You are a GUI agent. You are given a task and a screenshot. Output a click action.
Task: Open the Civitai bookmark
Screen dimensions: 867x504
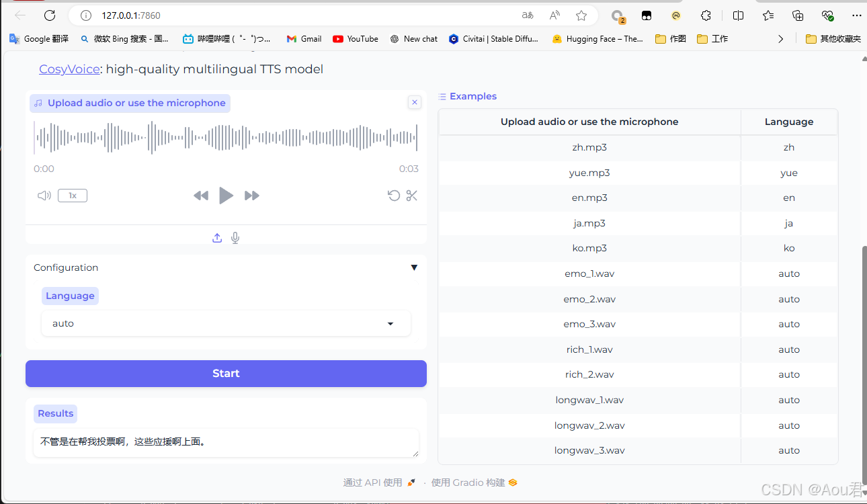click(x=493, y=39)
